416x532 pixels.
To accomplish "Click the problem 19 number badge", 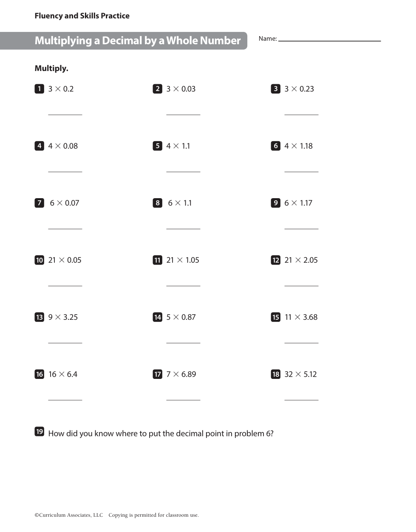I will (x=39, y=432).
